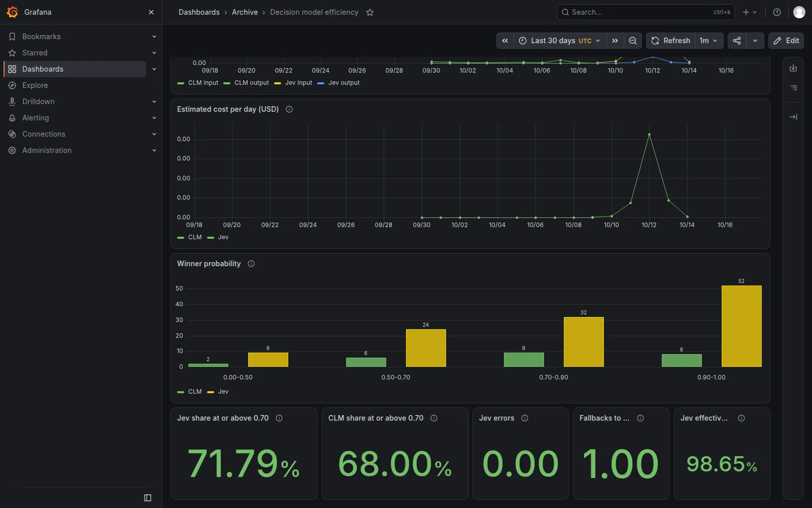Expand the Administration sidebar section
Screen dimensions: 812x508
coord(154,150)
